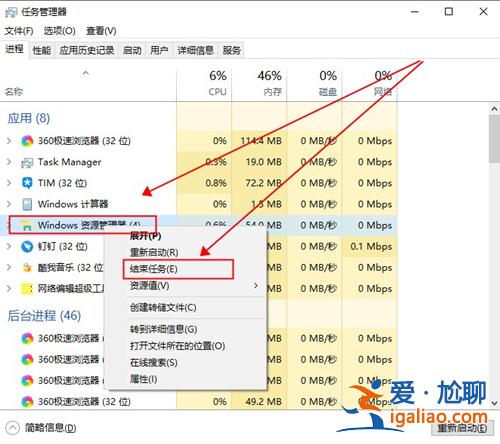Choose 属性(I) in context menu
Viewport: 500px width, 444px height.
click(185, 379)
